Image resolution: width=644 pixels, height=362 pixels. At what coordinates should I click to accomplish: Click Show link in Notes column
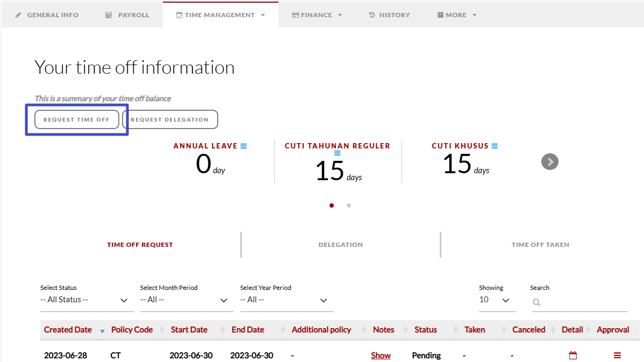coord(381,356)
